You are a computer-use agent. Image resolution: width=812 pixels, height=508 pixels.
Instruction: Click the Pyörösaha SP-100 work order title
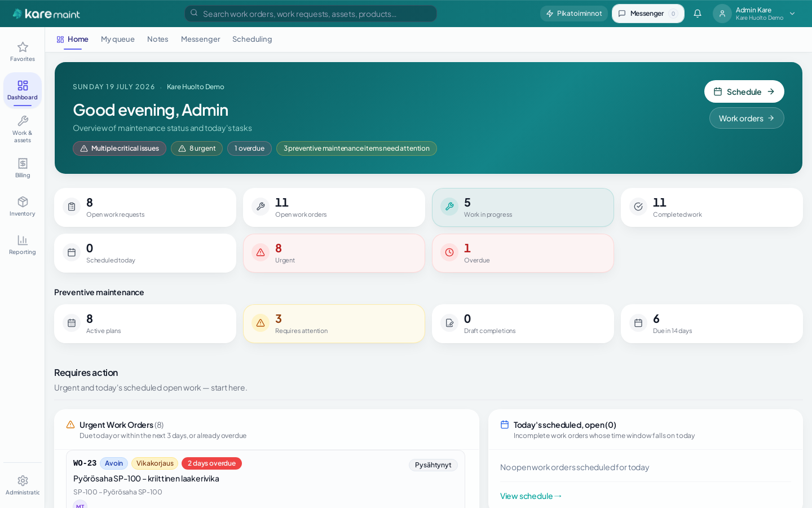point(146,479)
